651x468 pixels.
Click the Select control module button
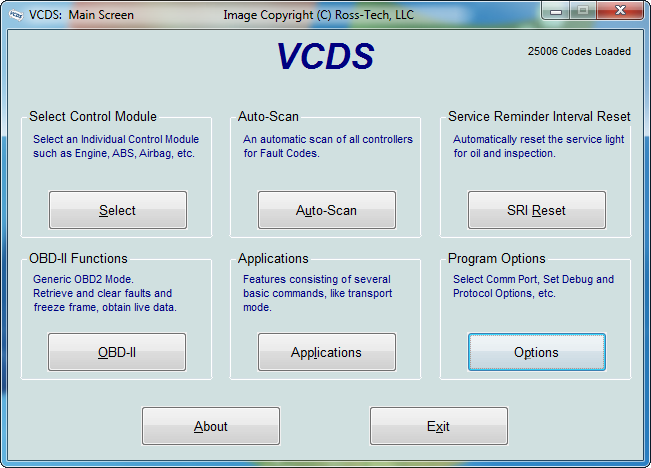coord(118,210)
